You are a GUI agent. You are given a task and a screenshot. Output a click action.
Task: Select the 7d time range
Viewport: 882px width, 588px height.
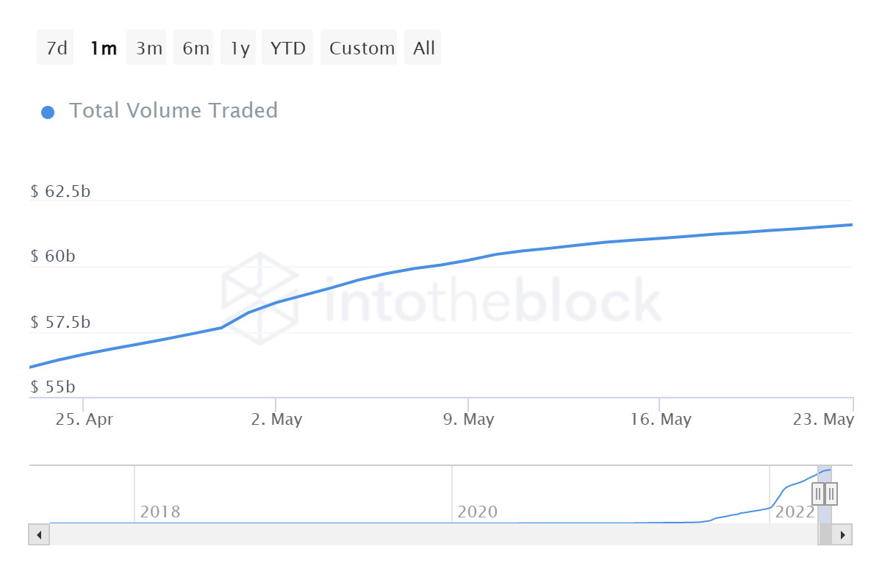tap(56, 49)
